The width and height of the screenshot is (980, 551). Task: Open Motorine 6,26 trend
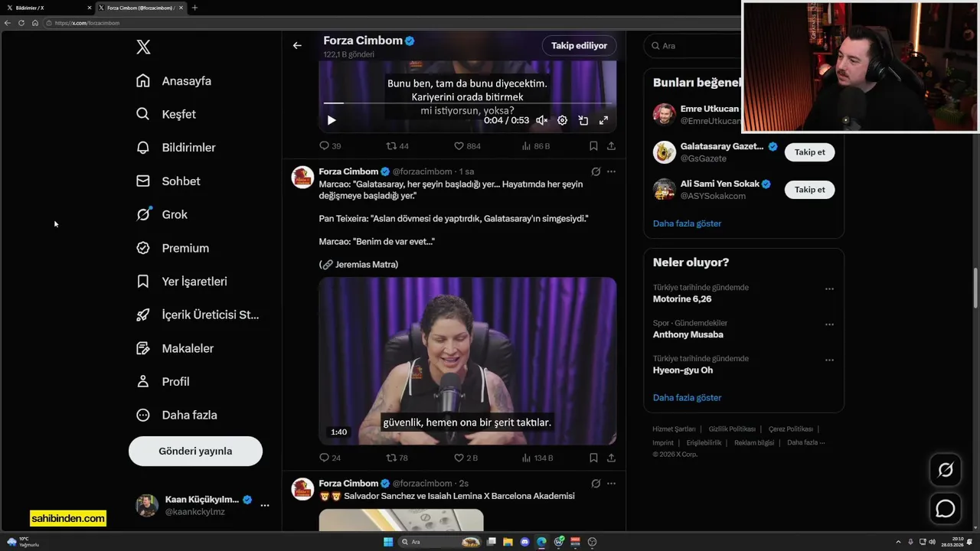click(682, 299)
